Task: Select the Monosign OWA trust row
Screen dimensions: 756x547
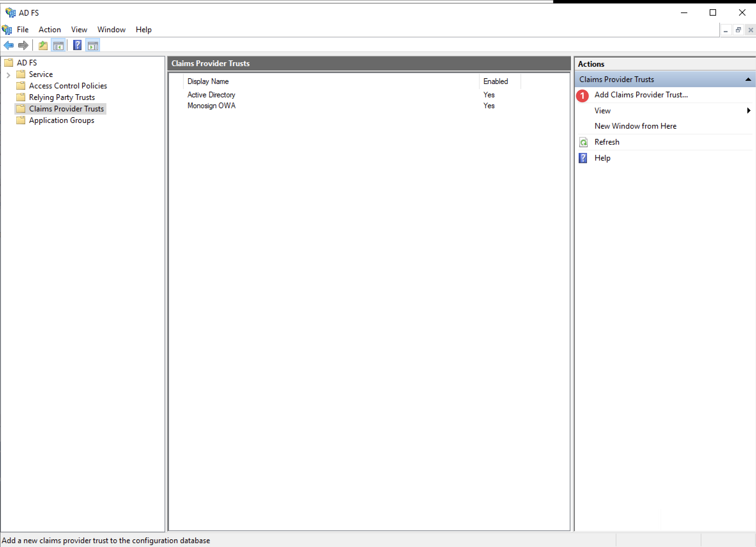Action: 211,106
